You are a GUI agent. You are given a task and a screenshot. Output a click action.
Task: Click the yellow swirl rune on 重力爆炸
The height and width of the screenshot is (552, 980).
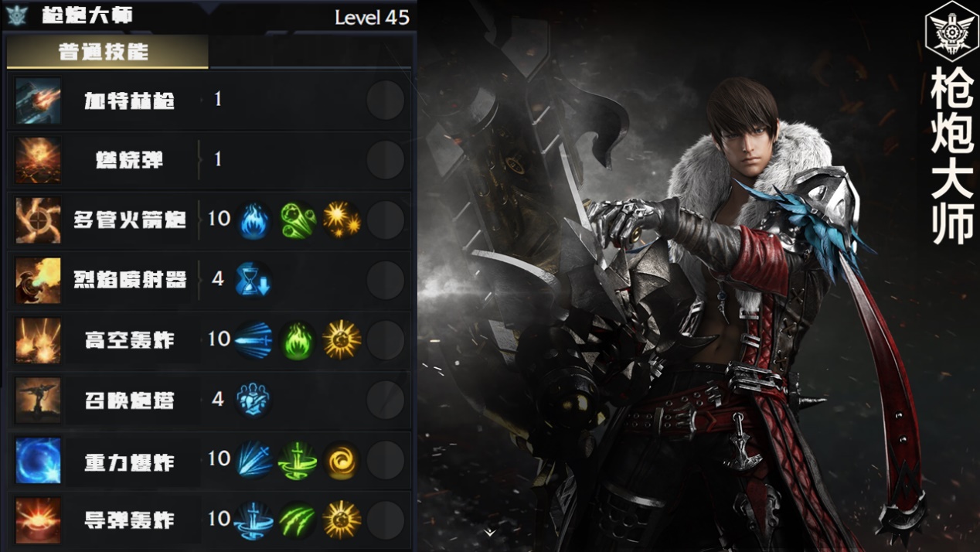click(342, 460)
